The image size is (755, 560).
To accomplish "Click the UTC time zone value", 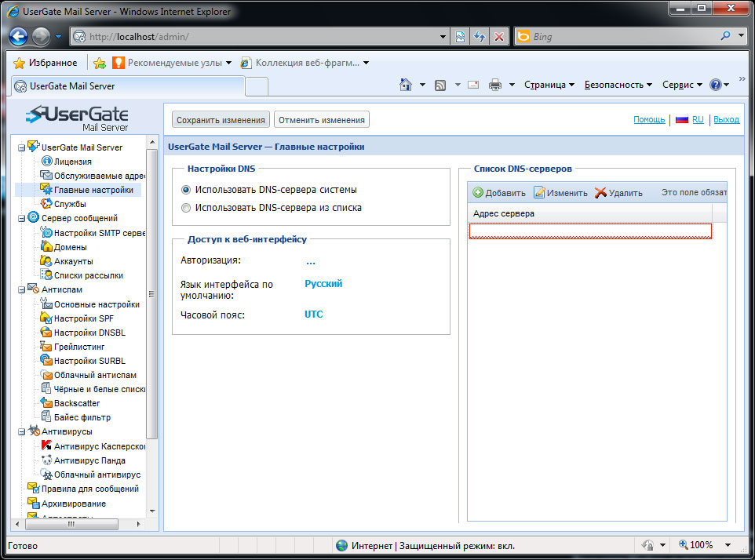I will (x=313, y=315).
